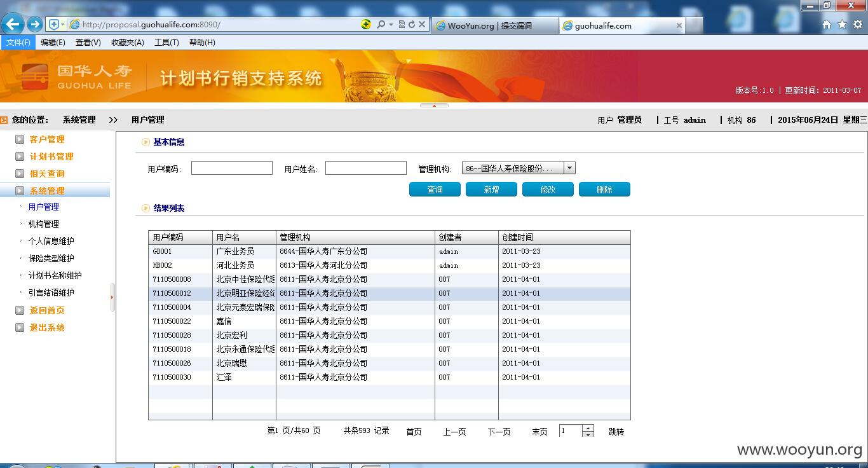This screenshot has width=868, height=468.
Task: Click the 修改 button
Action: [x=548, y=189]
